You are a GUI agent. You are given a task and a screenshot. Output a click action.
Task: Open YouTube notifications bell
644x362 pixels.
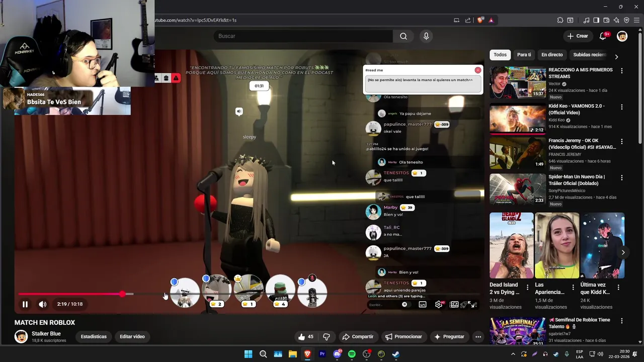click(x=603, y=36)
